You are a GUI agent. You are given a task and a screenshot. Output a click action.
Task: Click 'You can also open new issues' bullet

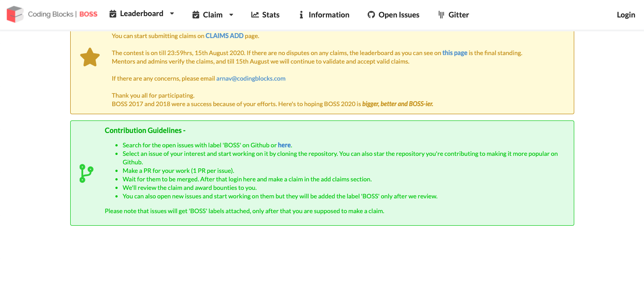pyautogui.click(x=280, y=196)
